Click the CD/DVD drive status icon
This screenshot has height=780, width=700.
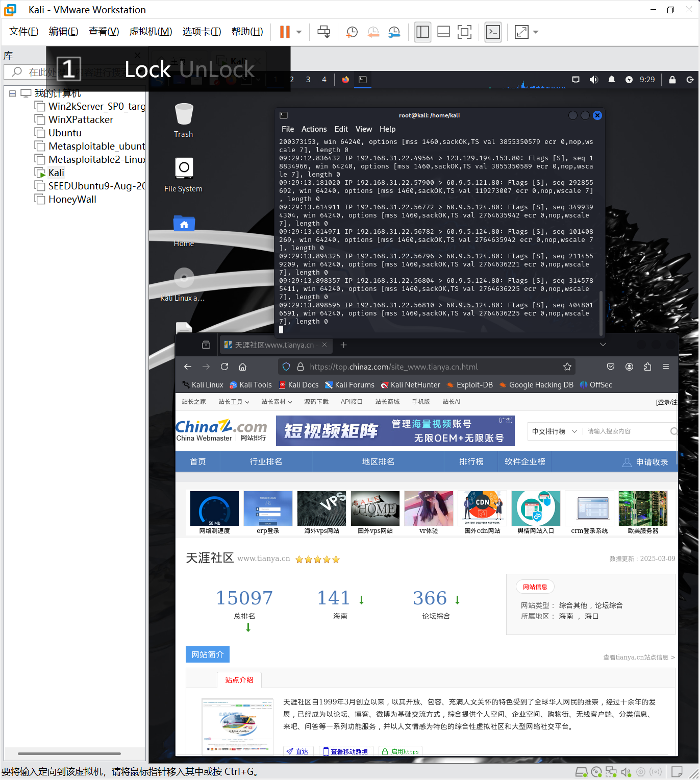click(x=596, y=772)
